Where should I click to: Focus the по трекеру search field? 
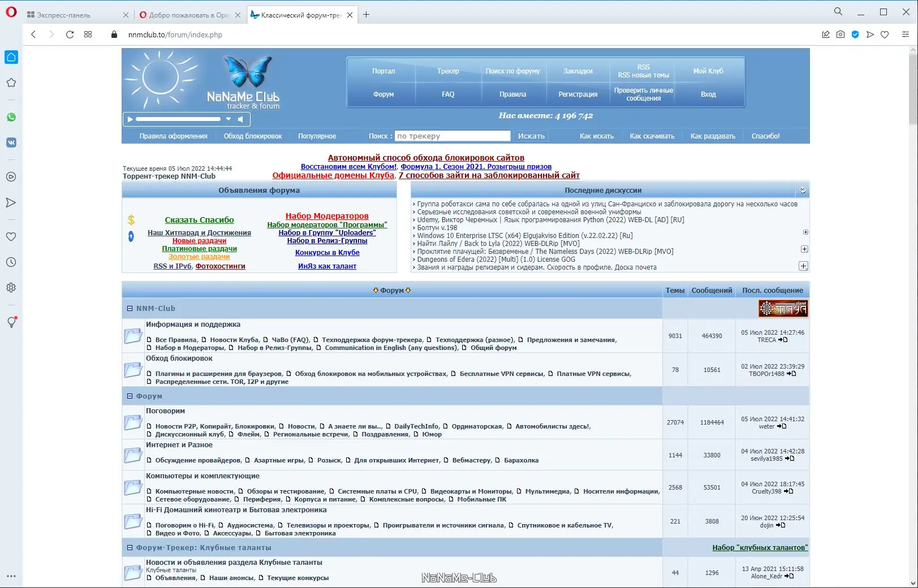click(452, 136)
